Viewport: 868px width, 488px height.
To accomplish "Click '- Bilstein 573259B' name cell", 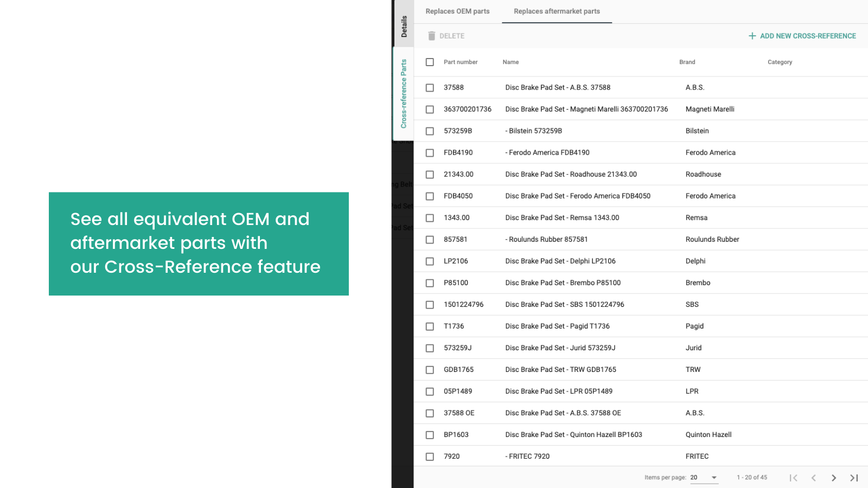I will pyautogui.click(x=533, y=131).
